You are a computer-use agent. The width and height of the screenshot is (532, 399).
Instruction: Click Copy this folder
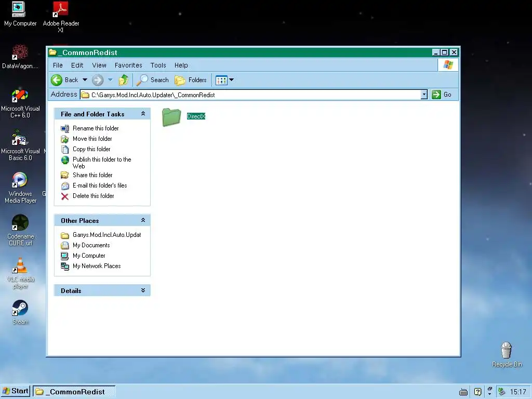91,149
